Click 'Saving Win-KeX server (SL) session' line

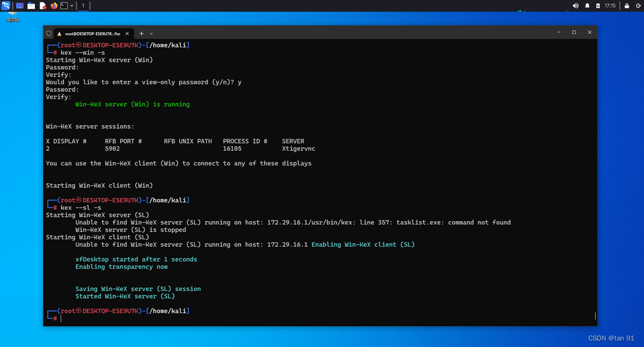138,289
